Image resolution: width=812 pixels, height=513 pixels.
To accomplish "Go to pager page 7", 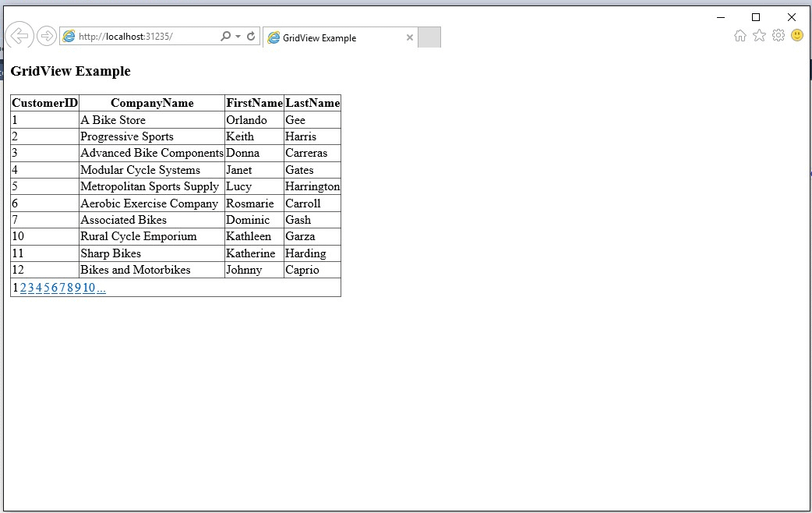I will tap(62, 288).
